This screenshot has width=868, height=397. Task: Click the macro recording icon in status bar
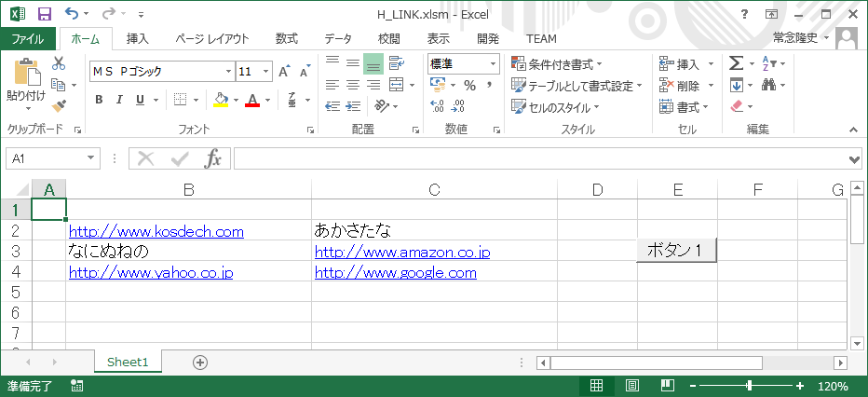point(77,386)
